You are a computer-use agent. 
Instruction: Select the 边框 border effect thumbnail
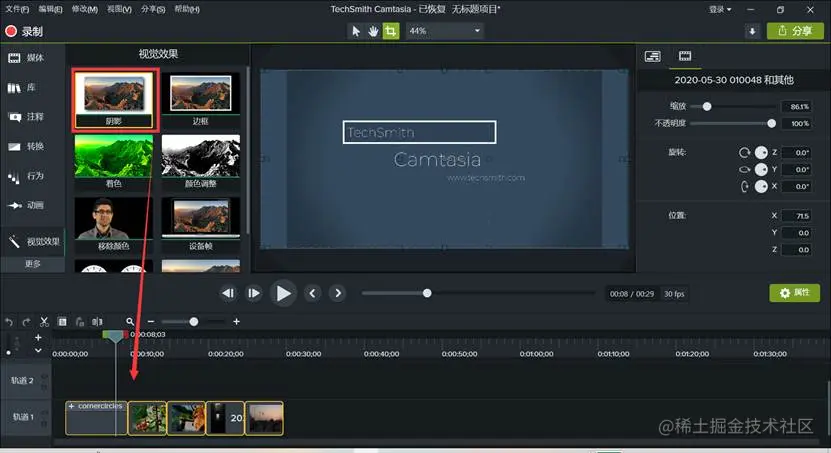pyautogui.click(x=200, y=100)
